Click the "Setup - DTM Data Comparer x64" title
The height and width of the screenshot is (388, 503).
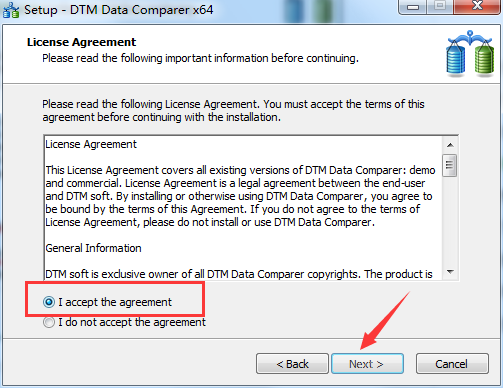tap(119, 10)
